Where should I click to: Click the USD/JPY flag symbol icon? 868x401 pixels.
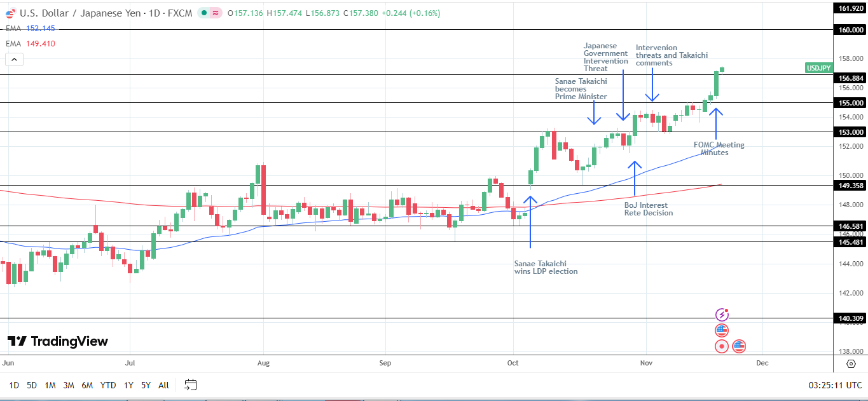(10, 13)
